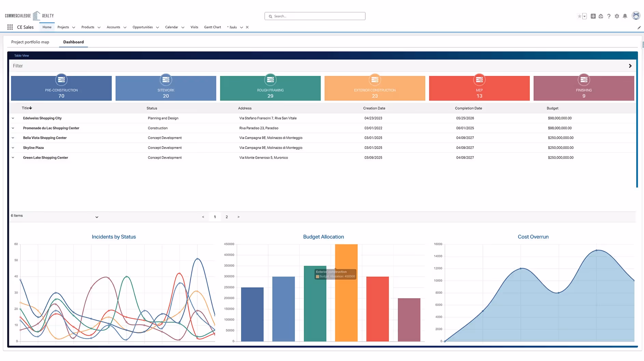The height and width of the screenshot is (361, 644).
Task: Open Promenade du Lac Shopping Center title
Action: 51,128
